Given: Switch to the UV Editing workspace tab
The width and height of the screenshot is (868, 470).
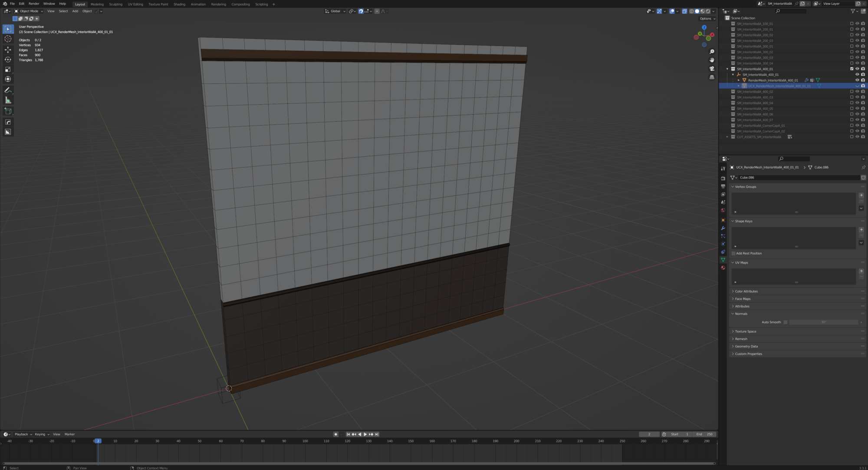Looking at the screenshot, I should click(x=135, y=4).
